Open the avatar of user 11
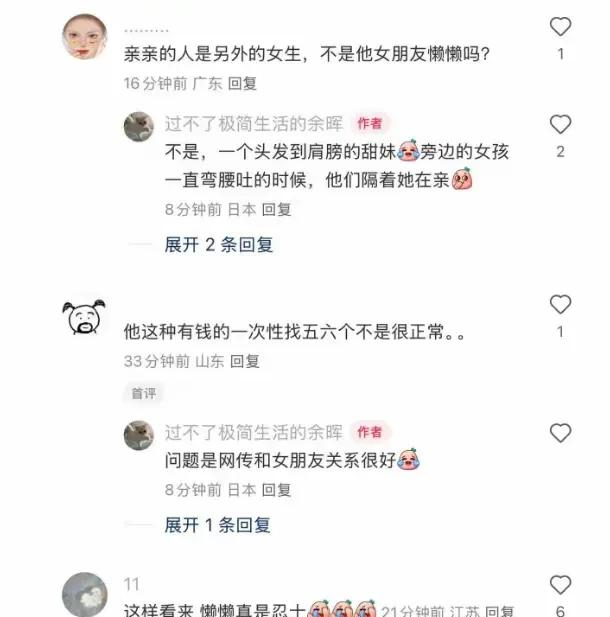This screenshot has width=610, height=617. (85, 595)
